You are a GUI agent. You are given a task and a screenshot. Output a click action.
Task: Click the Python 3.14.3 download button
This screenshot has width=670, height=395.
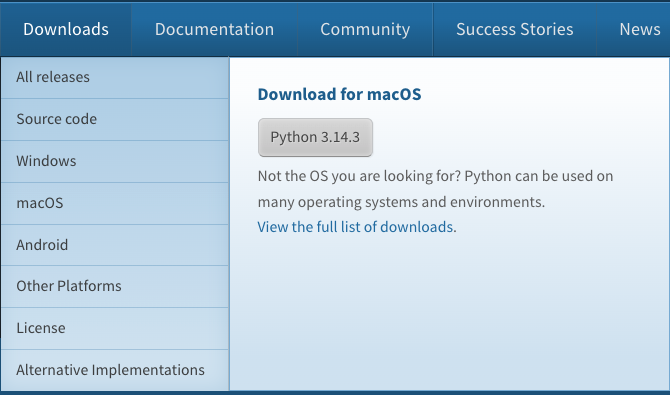point(315,137)
